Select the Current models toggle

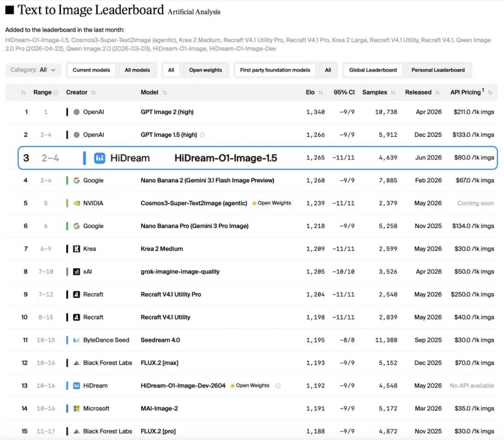pyautogui.click(x=91, y=70)
